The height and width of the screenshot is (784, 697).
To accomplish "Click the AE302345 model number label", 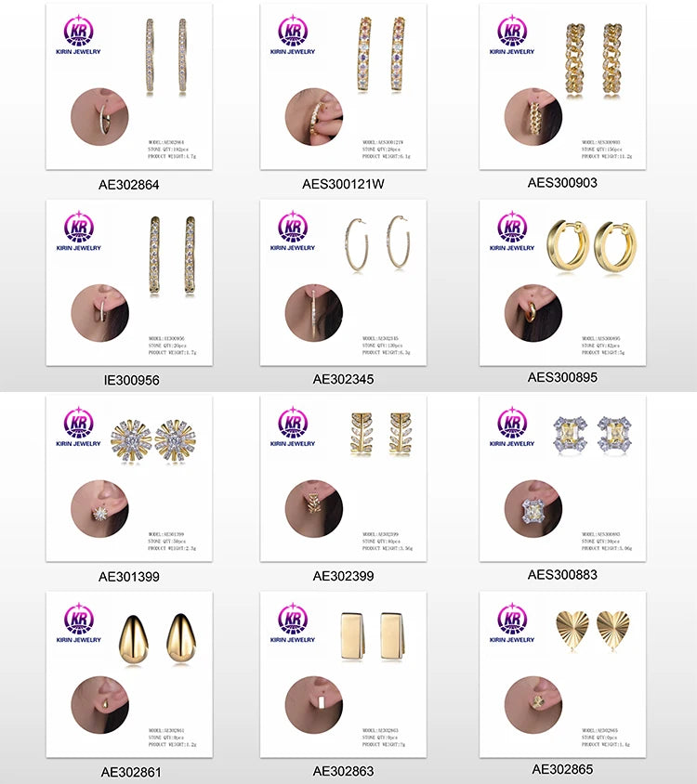I will click(343, 380).
